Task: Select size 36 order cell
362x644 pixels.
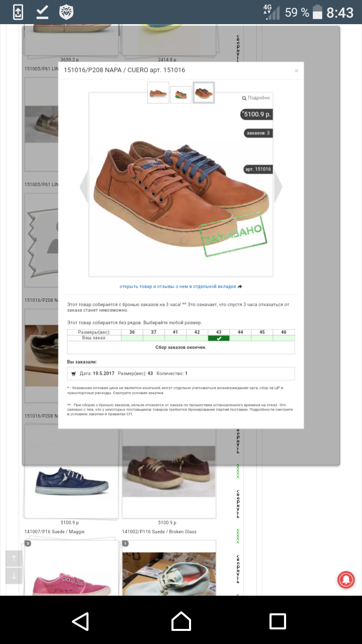Action: tap(132, 338)
